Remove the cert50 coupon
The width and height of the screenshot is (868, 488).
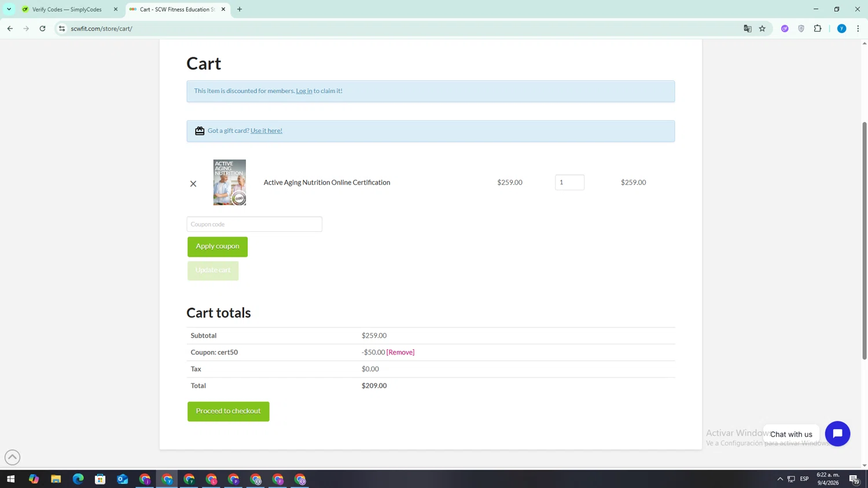click(x=400, y=352)
